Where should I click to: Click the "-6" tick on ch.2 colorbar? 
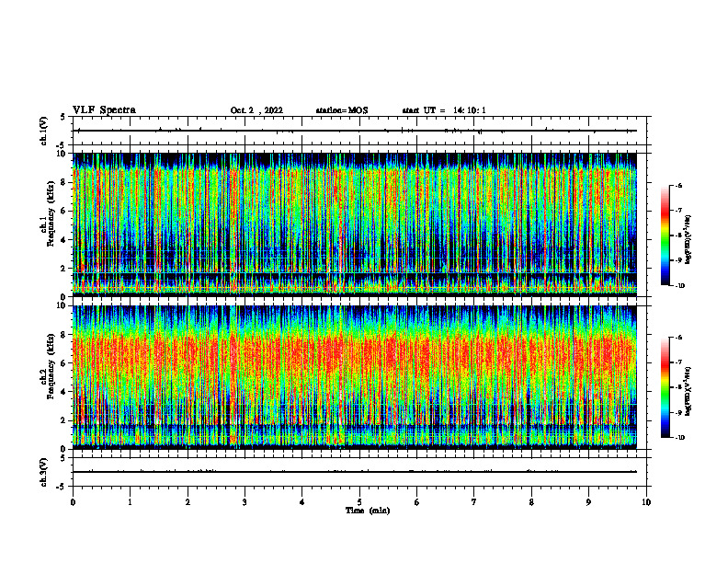point(678,338)
